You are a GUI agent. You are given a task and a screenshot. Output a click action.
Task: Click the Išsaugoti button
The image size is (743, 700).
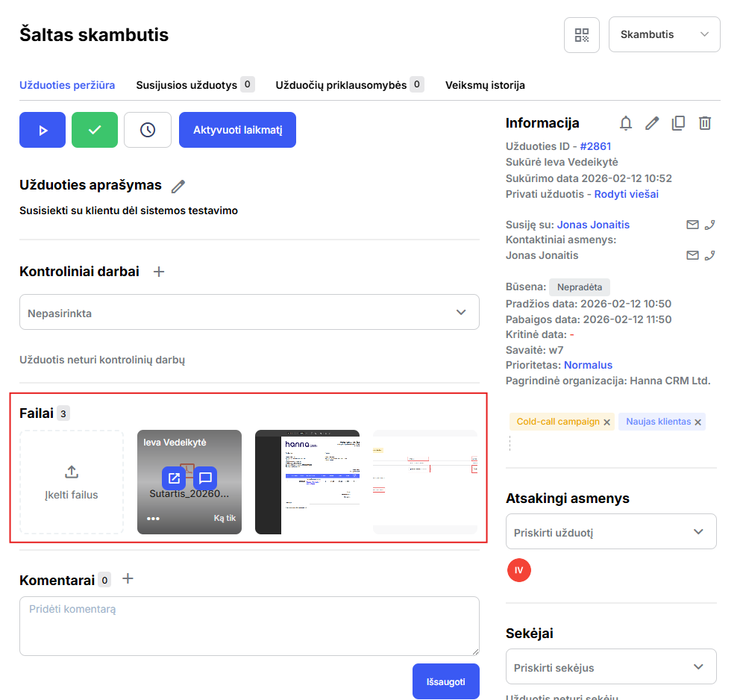click(445, 681)
